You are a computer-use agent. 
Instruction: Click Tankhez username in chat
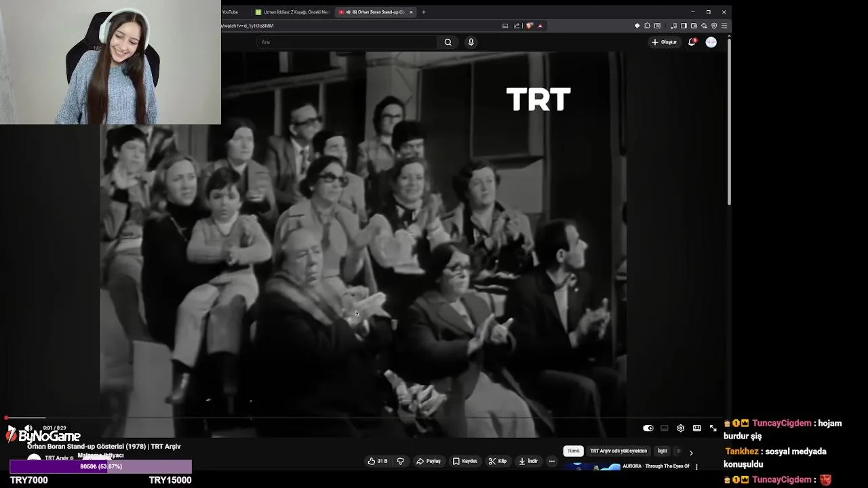pos(742,451)
